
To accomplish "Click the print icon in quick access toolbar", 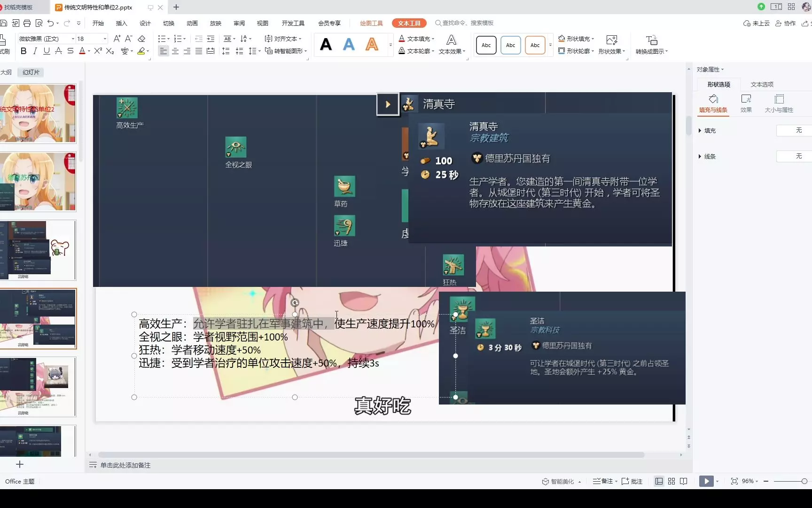I will pos(27,23).
